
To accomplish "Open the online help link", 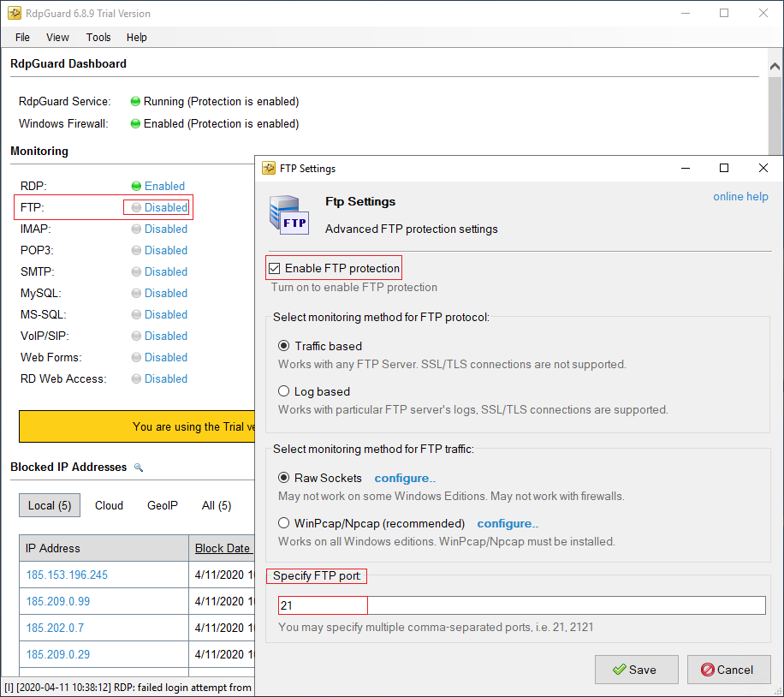I will (740, 197).
